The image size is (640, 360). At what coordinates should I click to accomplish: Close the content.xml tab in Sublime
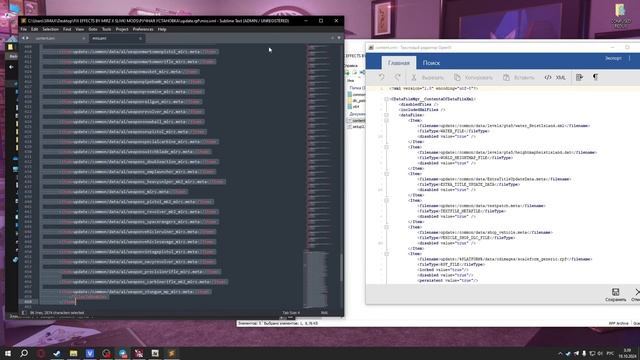(84, 38)
